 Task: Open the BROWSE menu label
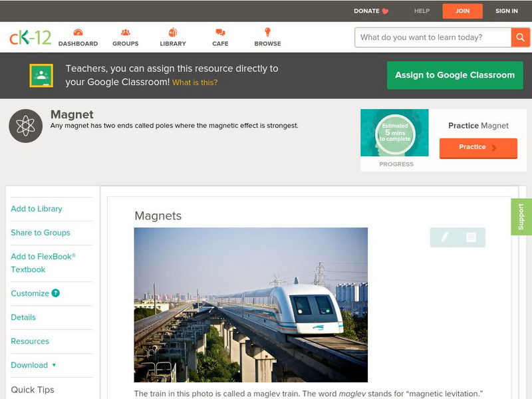click(x=268, y=44)
